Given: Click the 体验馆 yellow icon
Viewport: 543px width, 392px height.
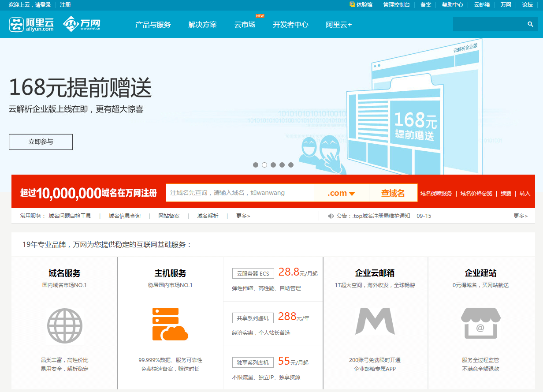Looking at the screenshot, I should click(x=352, y=4).
